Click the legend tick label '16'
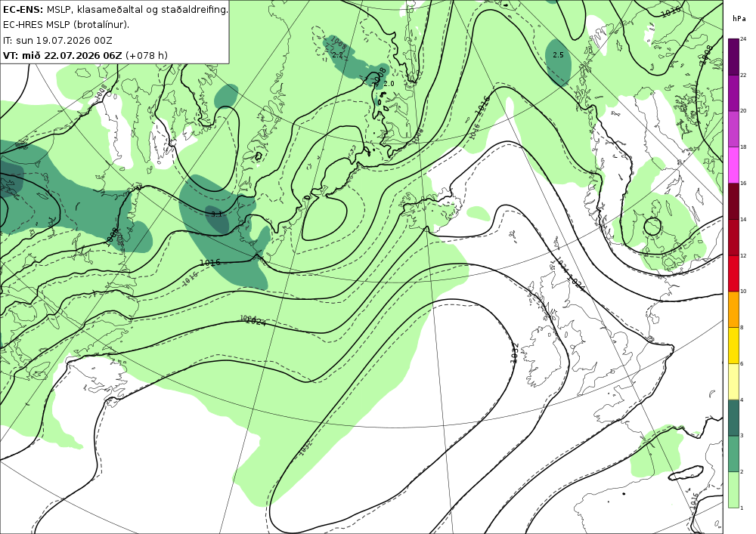756x534 pixels. (743, 184)
